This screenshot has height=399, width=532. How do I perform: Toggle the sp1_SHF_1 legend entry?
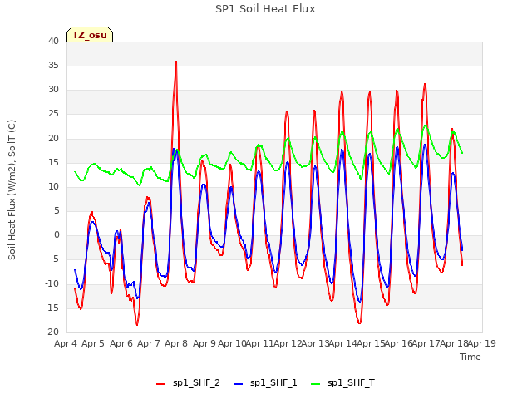[265, 382]
